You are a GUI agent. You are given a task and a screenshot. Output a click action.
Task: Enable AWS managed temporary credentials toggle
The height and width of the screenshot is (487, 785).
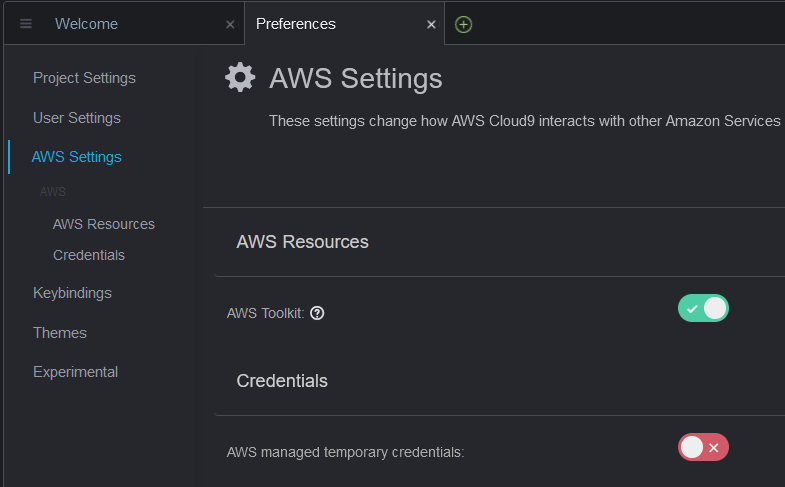click(x=703, y=447)
